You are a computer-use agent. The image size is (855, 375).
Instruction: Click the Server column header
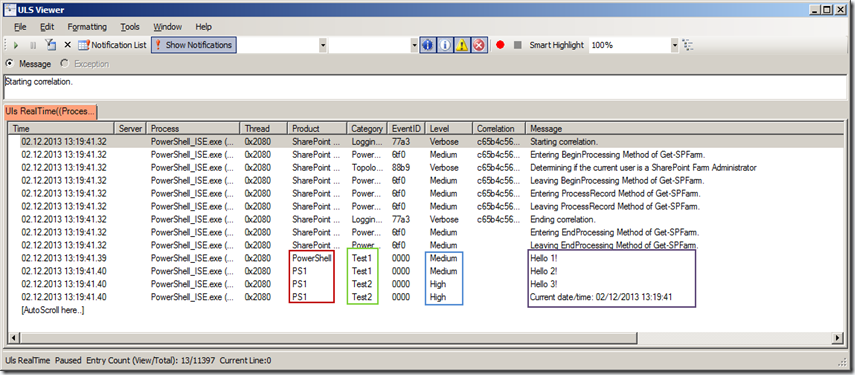130,129
